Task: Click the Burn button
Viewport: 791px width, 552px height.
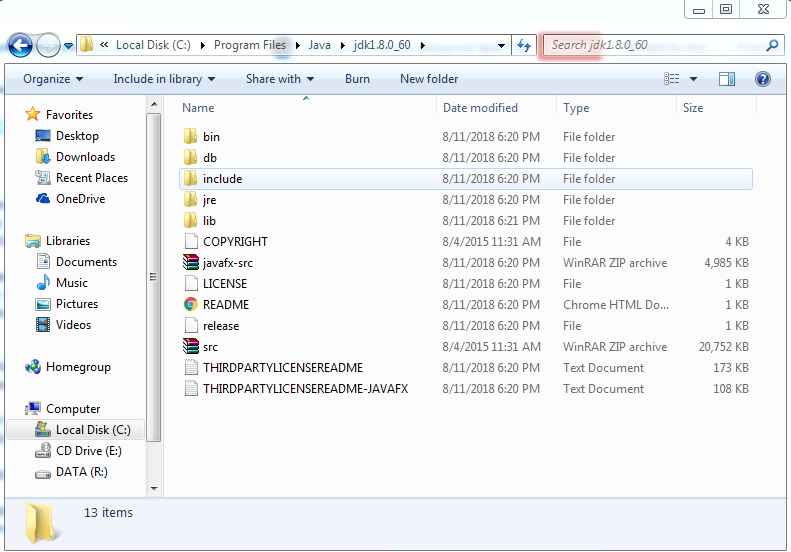Action: coord(357,79)
